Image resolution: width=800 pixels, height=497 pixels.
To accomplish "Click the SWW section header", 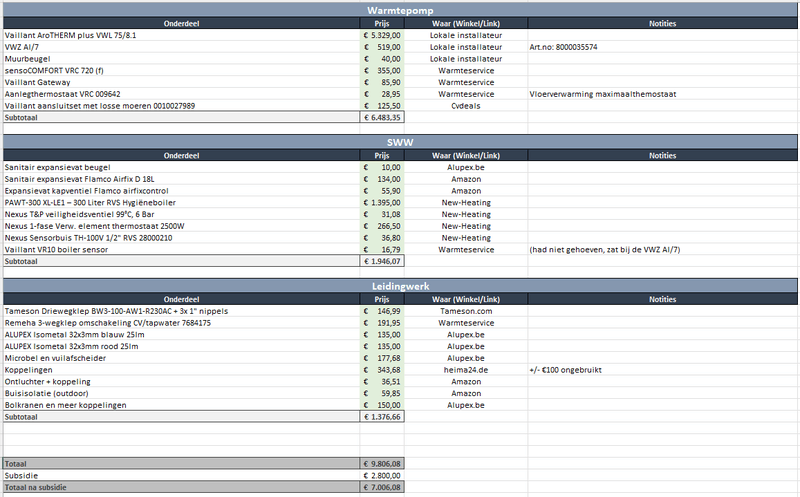I will pyautogui.click(x=400, y=142).
